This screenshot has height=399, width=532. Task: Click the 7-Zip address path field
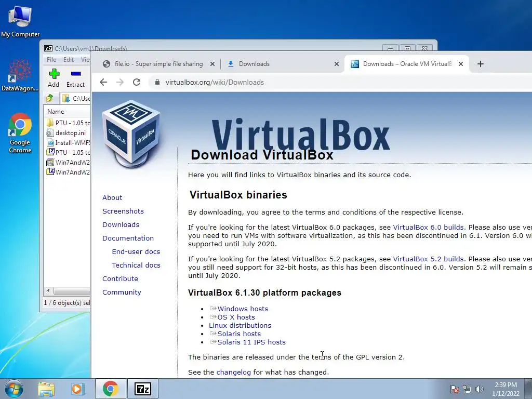[76, 98]
